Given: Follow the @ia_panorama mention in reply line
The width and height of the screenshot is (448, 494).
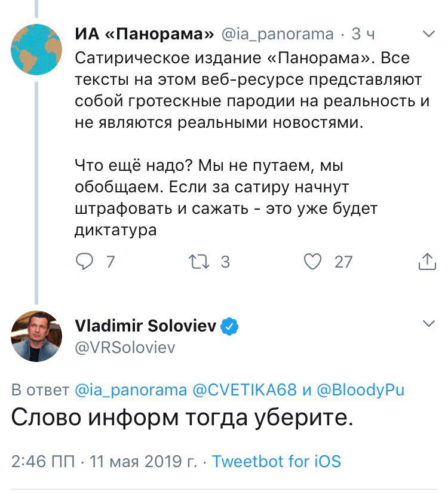Looking at the screenshot, I should [131, 390].
